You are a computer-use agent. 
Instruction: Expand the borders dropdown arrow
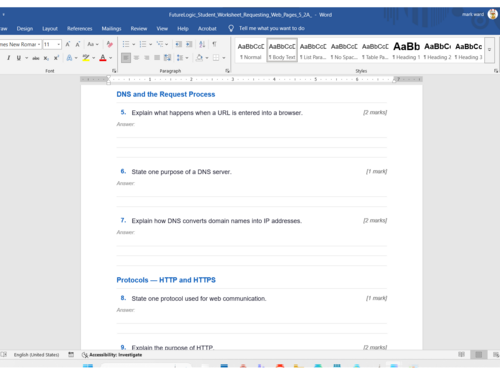point(224,58)
